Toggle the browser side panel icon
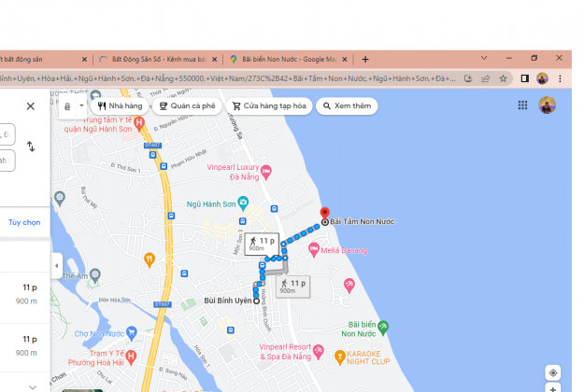This screenshot has width=584, height=392. pos(525,78)
